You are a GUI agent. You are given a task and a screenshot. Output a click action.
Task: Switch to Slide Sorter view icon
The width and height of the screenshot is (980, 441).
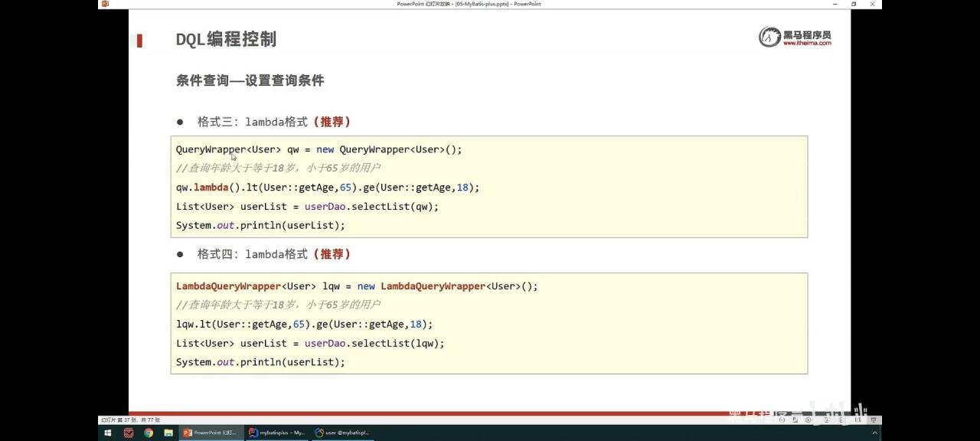841,420
